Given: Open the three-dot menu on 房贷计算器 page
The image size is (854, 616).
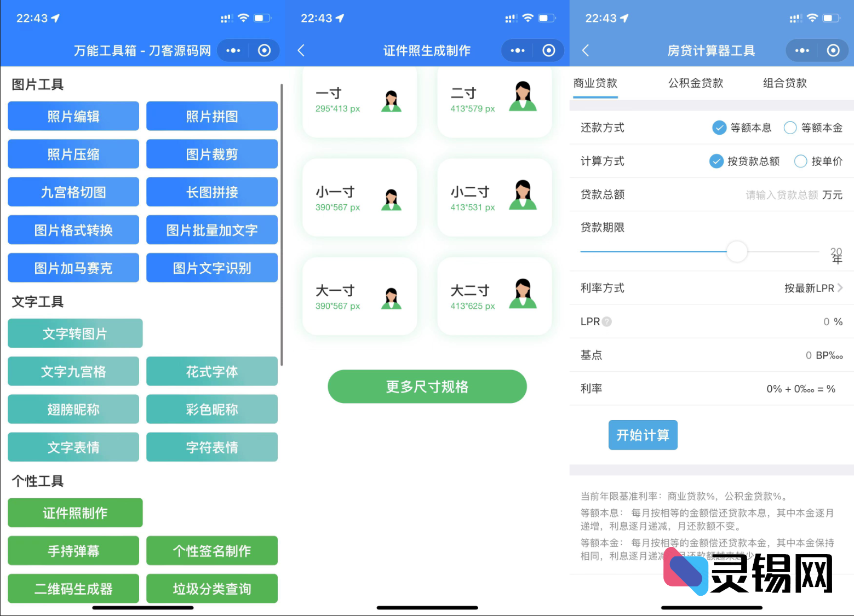Looking at the screenshot, I should (x=801, y=50).
